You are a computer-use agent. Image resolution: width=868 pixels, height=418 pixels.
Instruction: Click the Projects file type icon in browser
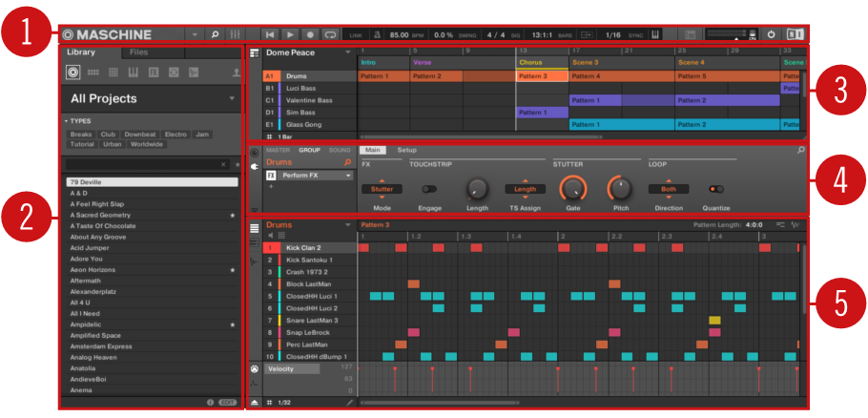[73, 73]
